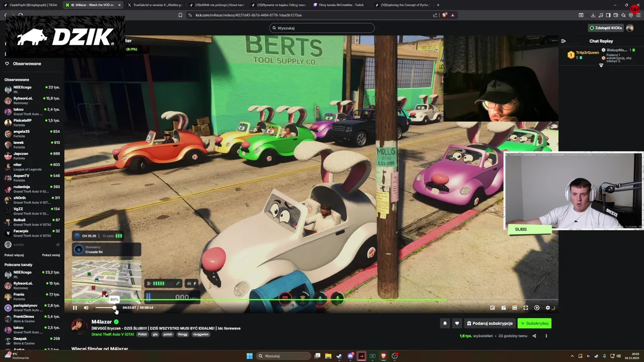This screenshot has width=644, height=362.
Task: Open Deepak Slots & Casino channel
Action: 32,341
